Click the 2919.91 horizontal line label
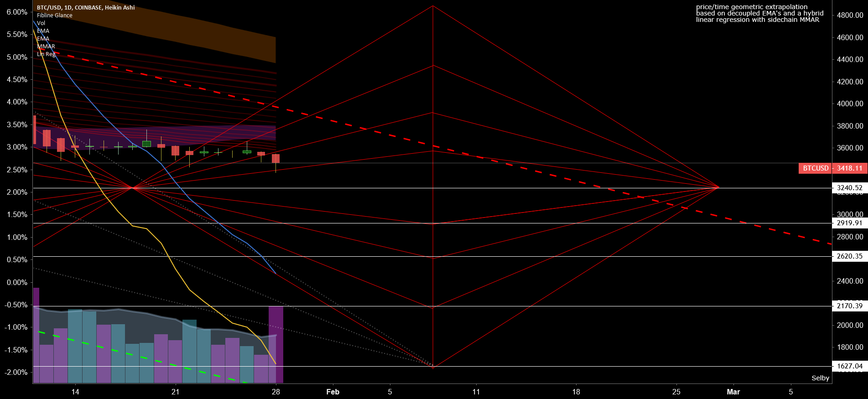 point(849,223)
